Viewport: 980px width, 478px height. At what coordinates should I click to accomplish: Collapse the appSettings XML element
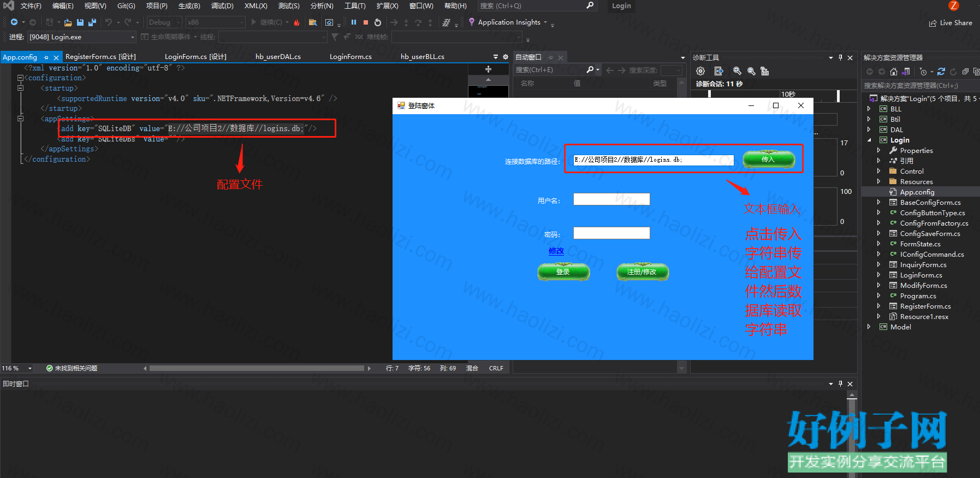tap(20, 119)
